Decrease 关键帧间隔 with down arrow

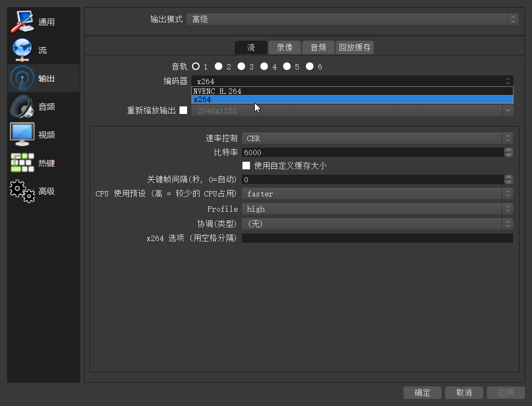pyautogui.click(x=508, y=182)
